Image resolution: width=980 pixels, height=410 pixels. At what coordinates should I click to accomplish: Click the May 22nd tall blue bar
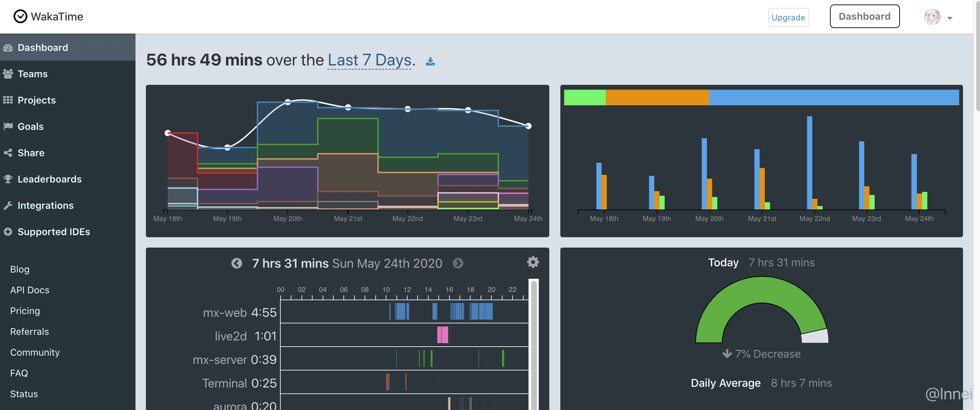click(x=810, y=163)
